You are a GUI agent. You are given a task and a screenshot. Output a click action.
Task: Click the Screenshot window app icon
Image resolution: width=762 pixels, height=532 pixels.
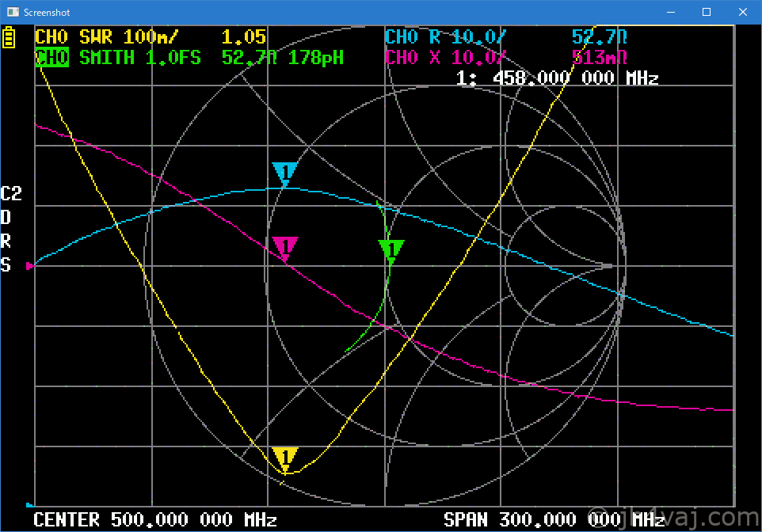pyautogui.click(x=13, y=12)
